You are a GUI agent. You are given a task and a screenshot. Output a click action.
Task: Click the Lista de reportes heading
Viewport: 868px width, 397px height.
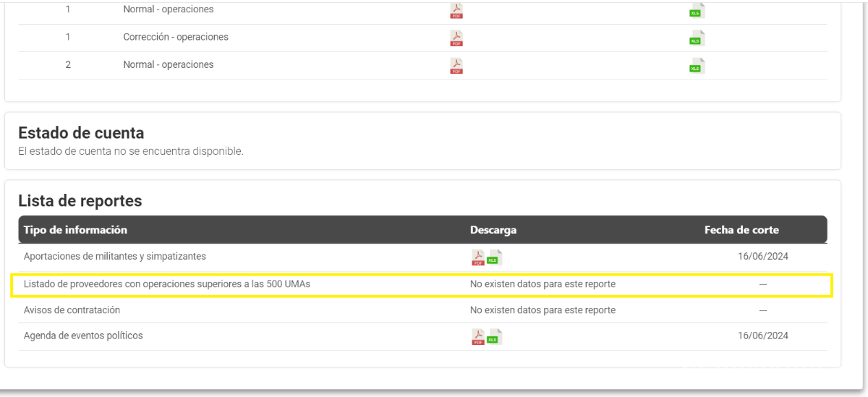(x=80, y=201)
